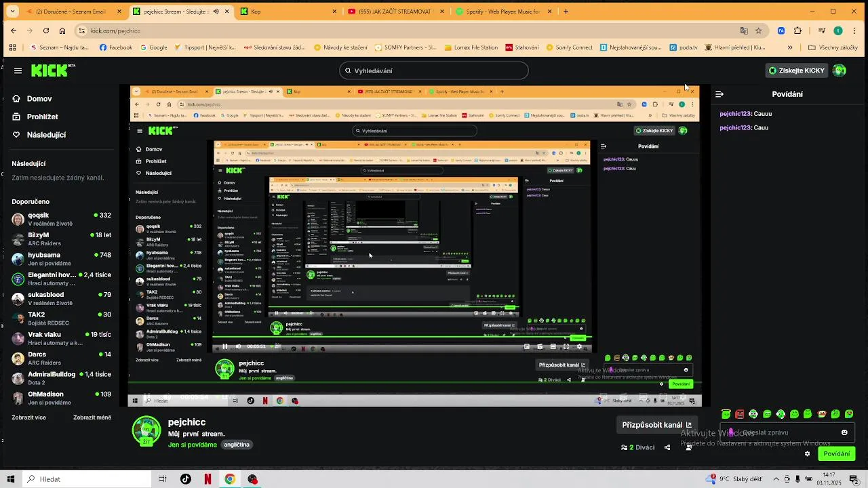Send message with Povídání button
The height and width of the screenshot is (488, 868).
click(837, 454)
